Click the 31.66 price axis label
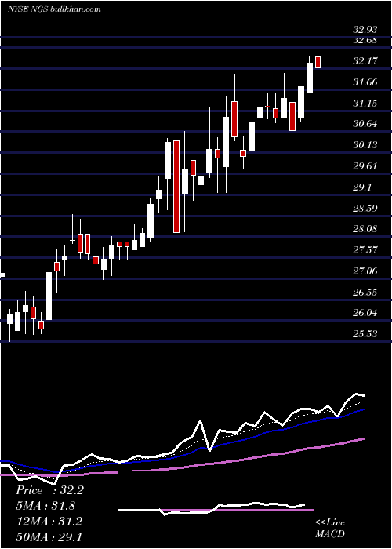The width and height of the screenshot is (392, 549). click(x=365, y=82)
